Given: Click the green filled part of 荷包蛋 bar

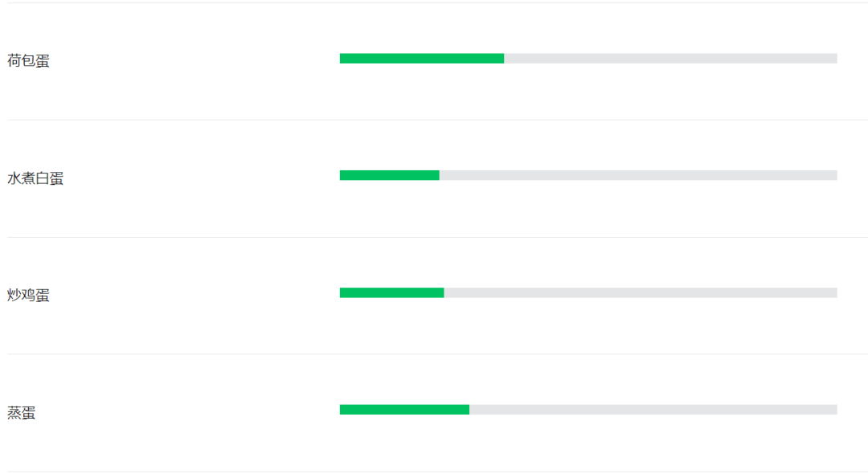Looking at the screenshot, I should (422, 59).
